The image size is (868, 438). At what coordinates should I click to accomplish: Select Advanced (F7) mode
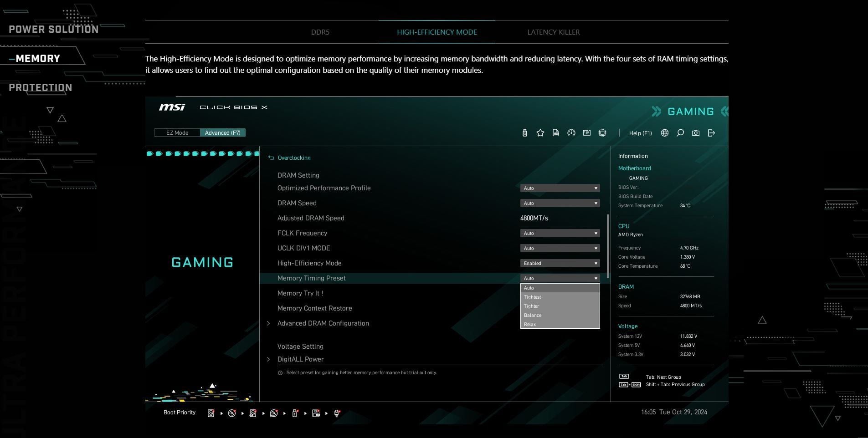[222, 133]
